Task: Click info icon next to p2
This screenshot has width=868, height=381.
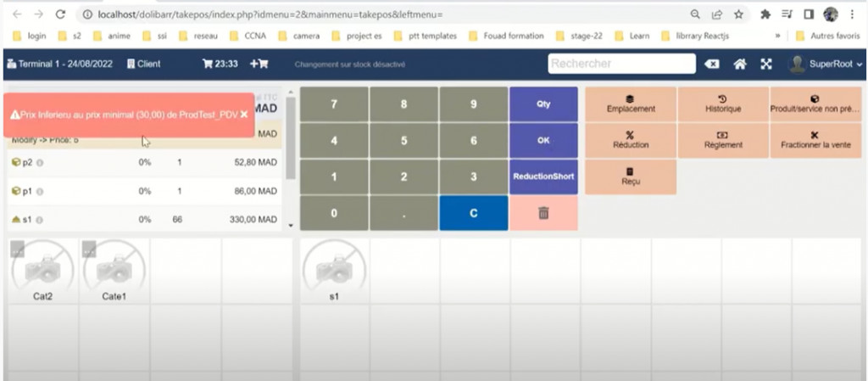Action: point(41,163)
